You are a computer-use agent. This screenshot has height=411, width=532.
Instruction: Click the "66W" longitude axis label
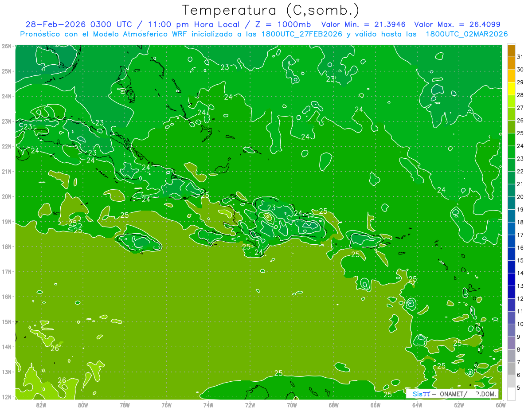pyautogui.click(x=375, y=405)
